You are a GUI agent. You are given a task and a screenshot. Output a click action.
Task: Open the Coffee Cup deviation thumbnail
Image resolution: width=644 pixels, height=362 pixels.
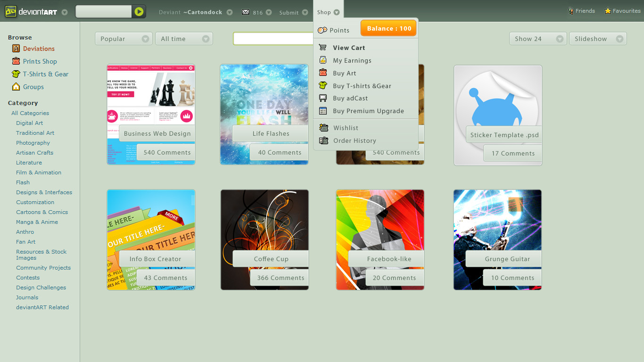[264, 239]
